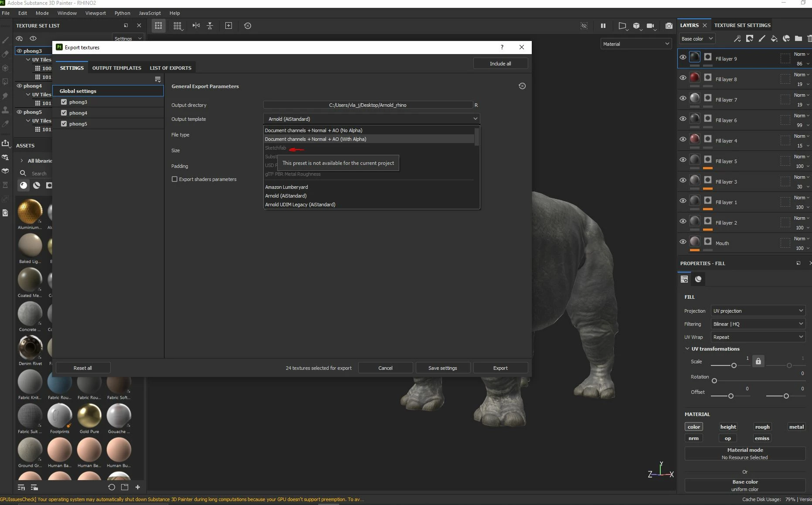Switch to TEXTURE SET SETTINGS tab
Viewport: 812px width, 505px height.
pos(742,25)
